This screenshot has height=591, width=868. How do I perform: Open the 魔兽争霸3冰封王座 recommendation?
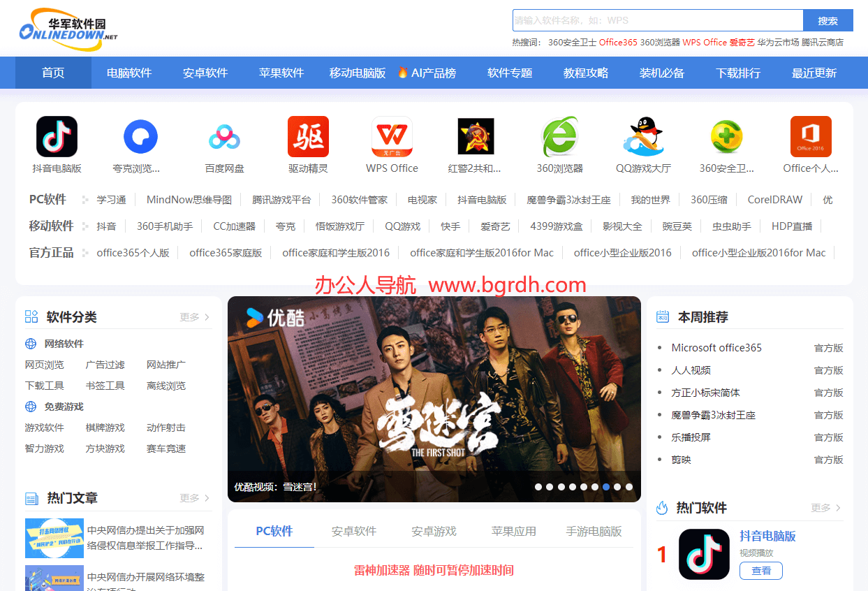coord(714,415)
